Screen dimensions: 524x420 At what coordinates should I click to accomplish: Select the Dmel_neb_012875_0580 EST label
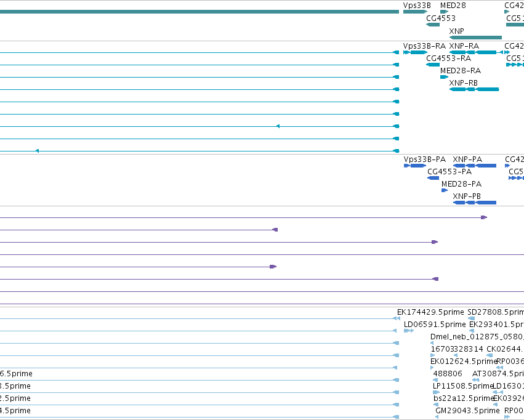pos(477,336)
